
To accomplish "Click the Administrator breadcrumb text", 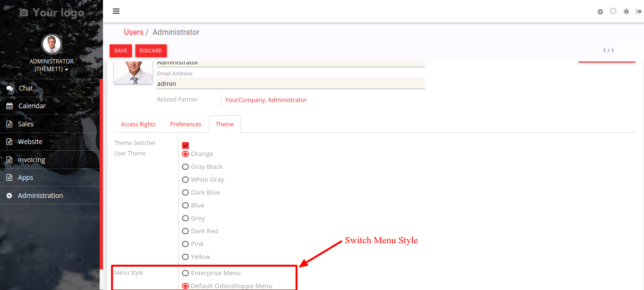I will coord(176,32).
